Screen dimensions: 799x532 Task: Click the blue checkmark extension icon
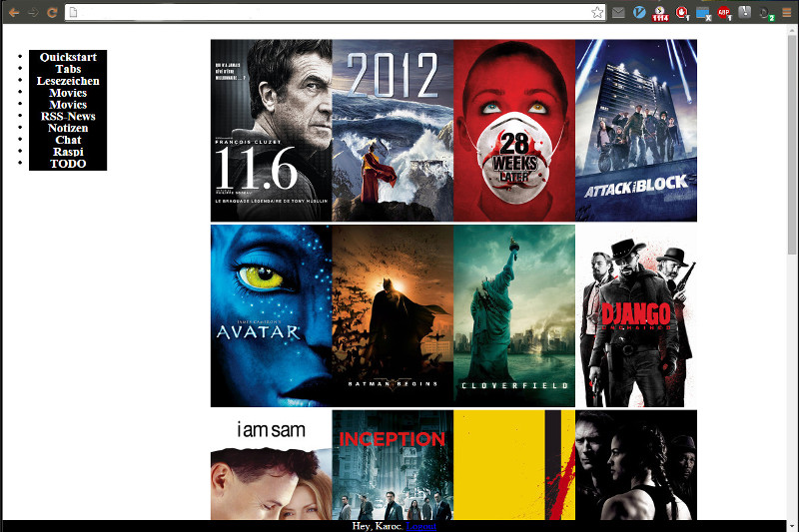click(x=639, y=12)
